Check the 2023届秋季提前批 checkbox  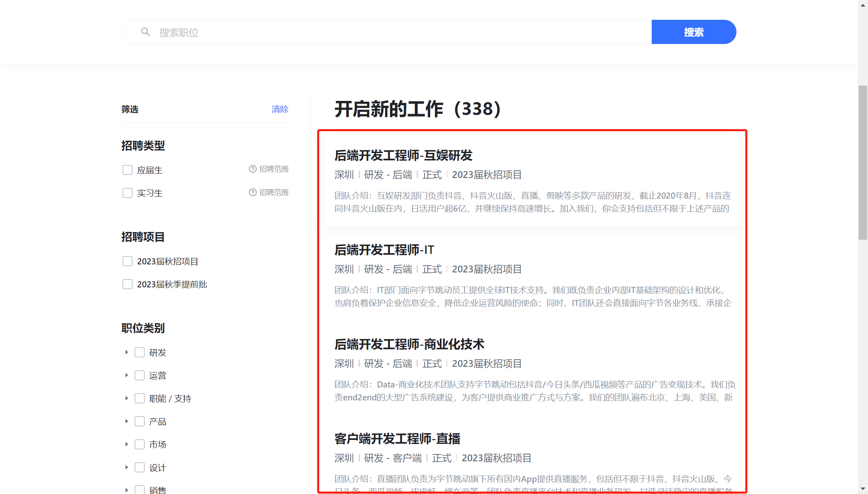128,284
